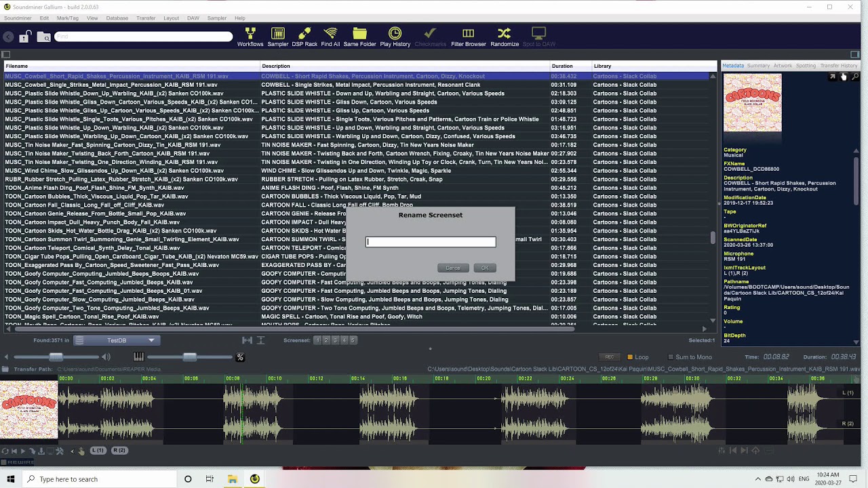Click the upload cloud icon under waveform
The height and width of the screenshot is (488, 868).
(755, 451)
